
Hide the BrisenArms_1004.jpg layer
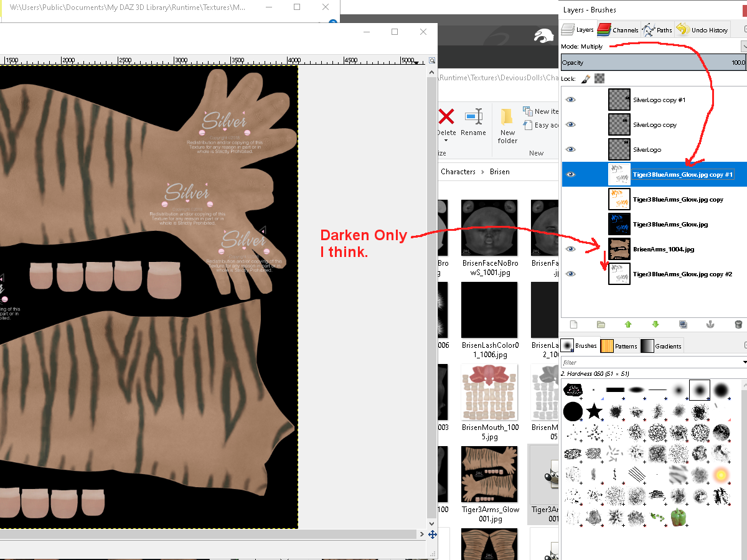click(570, 249)
